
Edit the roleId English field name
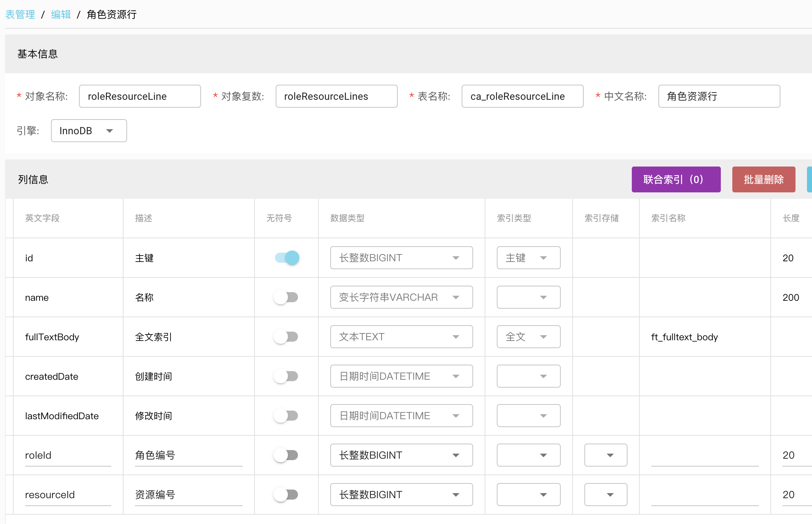click(x=67, y=455)
